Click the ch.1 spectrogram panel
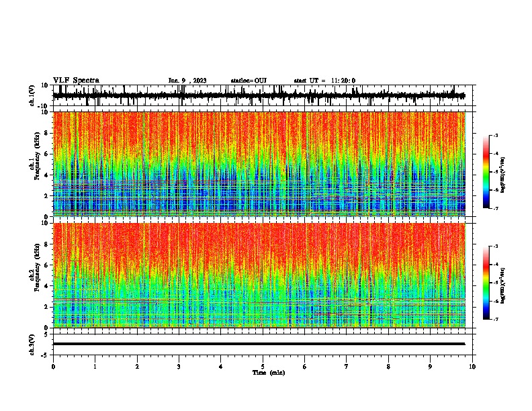This screenshot has width=532, height=411. [x=259, y=164]
